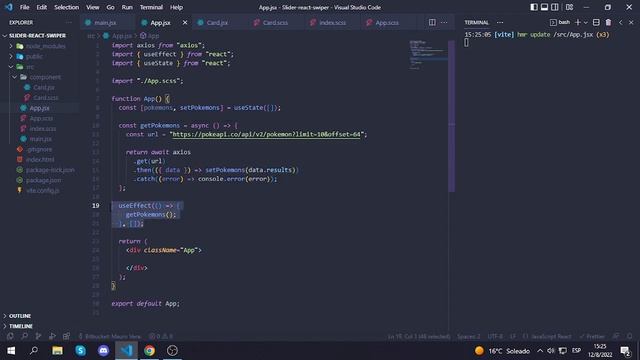Screen dimensions: 640x360
Task: Click the Prettier status bar button
Action: coord(592,336)
